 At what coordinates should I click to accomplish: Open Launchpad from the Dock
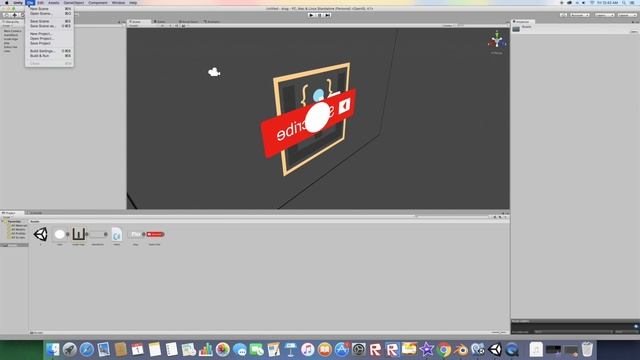[x=69, y=349]
